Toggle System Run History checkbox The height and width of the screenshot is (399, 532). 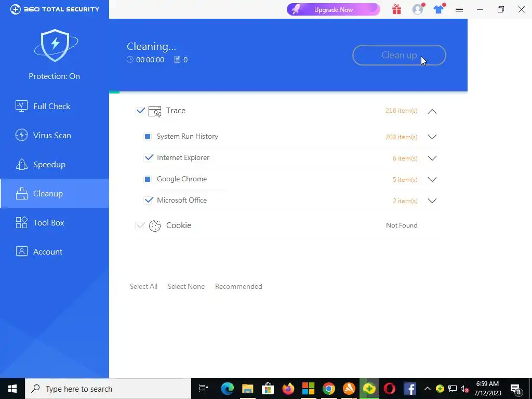148,137
